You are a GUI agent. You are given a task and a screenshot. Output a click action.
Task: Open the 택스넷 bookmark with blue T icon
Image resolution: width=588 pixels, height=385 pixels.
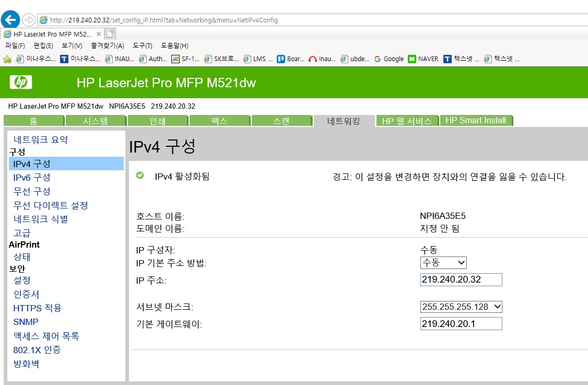[x=461, y=59]
